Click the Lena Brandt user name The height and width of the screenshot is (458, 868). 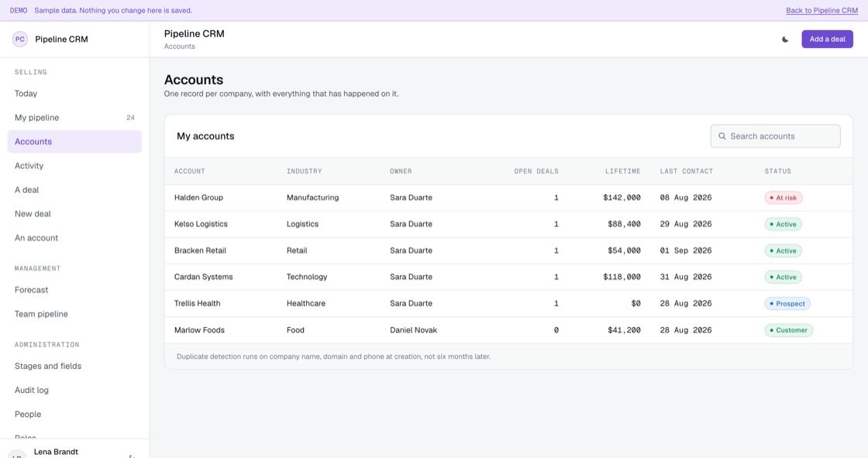56,452
